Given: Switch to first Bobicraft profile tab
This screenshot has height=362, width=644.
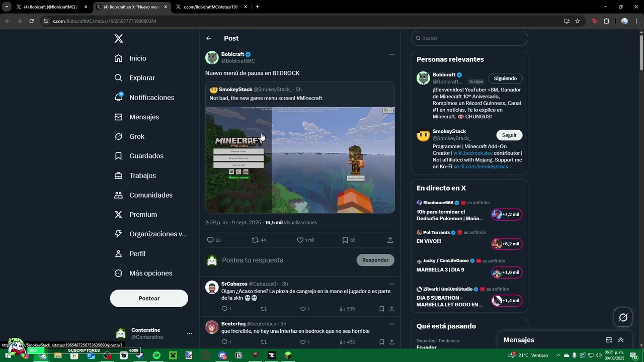Looking at the screenshot, I should pos(51,7).
